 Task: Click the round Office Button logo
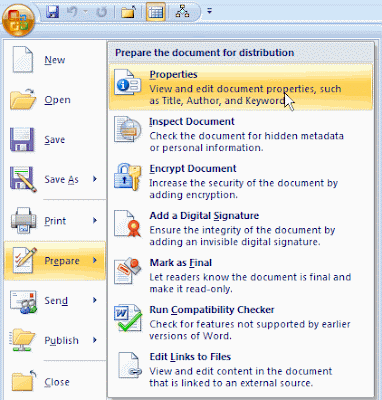[x=19, y=20]
